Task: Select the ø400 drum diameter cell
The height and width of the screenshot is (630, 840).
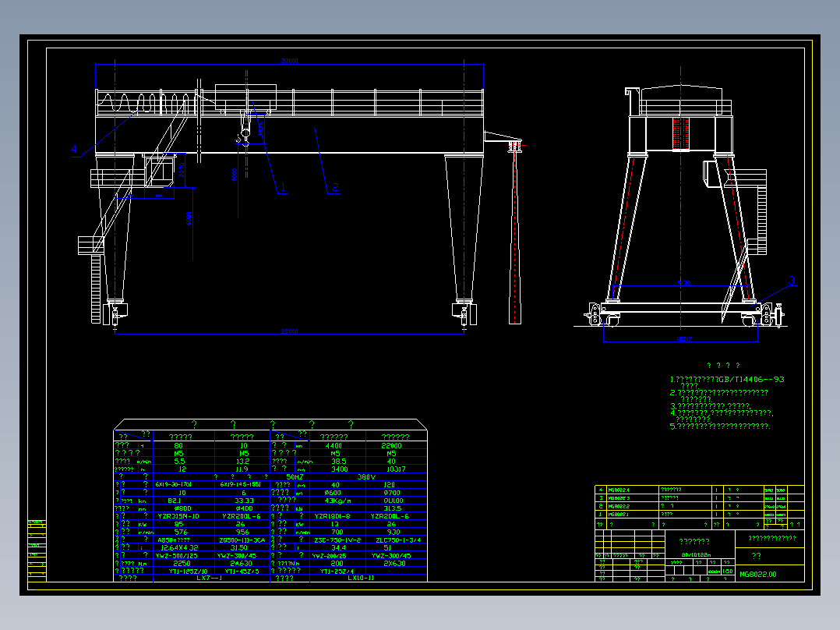Action: [245, 508]
